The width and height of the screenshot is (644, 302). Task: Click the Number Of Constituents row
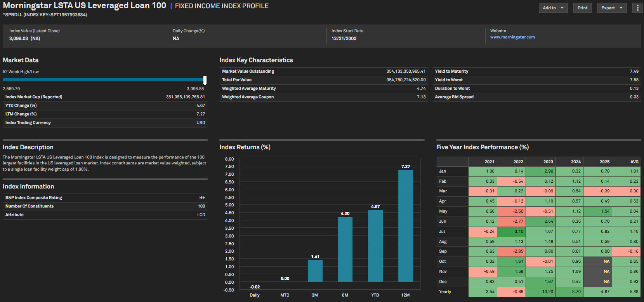105,206
